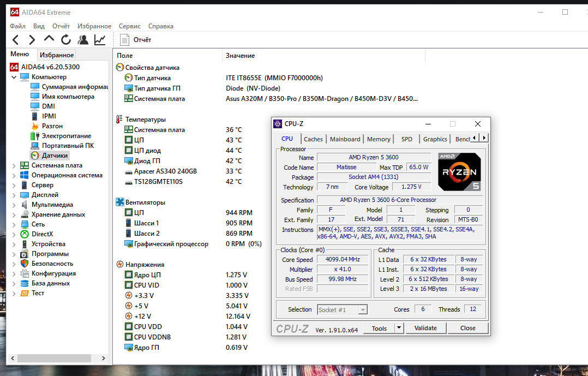Image resolution: width=588 pixels, height=376 pixels.
Task: Open the Избранное menu in menu bar
Action: coord(94,26)
